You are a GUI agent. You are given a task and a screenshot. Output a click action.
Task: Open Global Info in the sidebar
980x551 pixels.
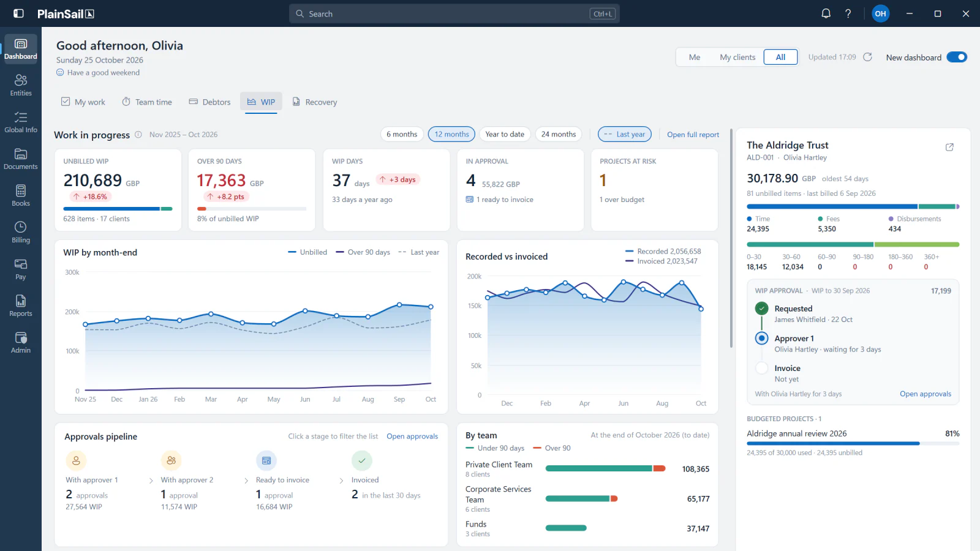[x=21, y=122]
